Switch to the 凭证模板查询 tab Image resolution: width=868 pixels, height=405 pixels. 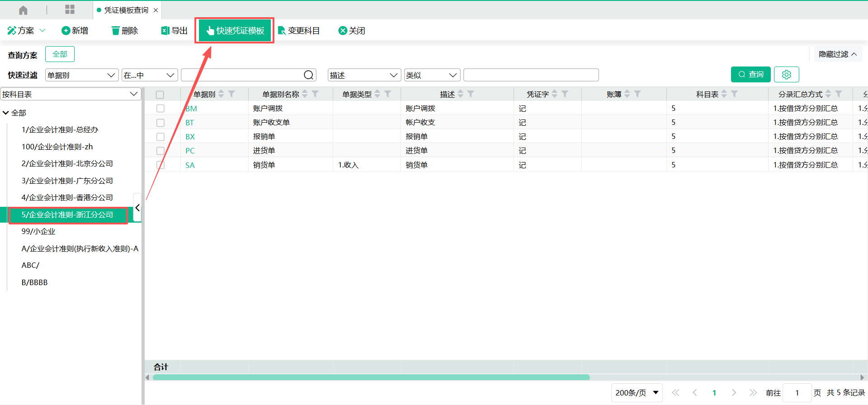point(126,10)
